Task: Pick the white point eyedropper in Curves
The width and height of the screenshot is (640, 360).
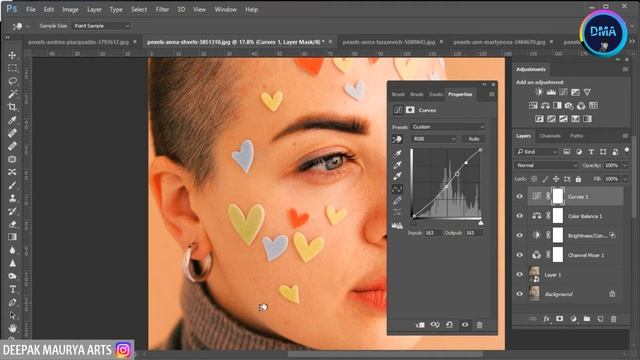Action: 397,176
